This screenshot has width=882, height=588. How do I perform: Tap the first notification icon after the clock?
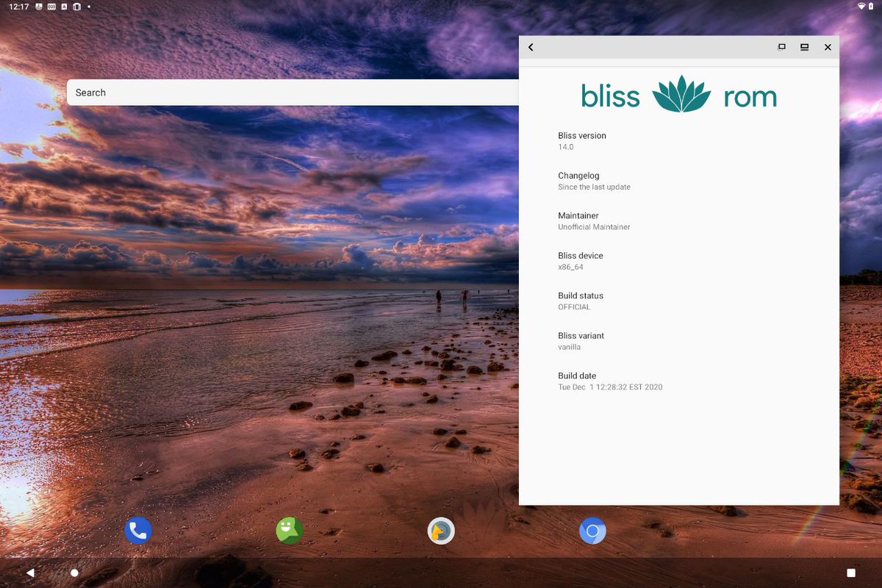[x=38, y=6]
